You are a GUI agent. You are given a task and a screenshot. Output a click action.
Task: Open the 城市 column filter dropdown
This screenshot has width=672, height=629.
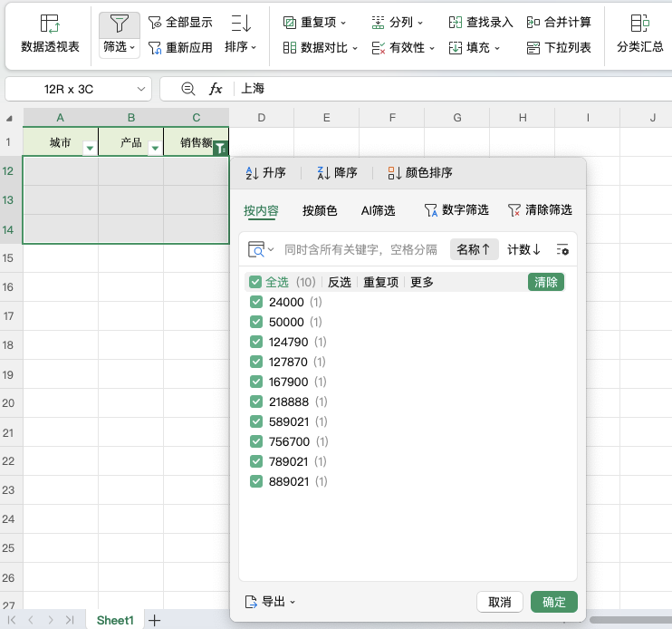pos(90,149)
